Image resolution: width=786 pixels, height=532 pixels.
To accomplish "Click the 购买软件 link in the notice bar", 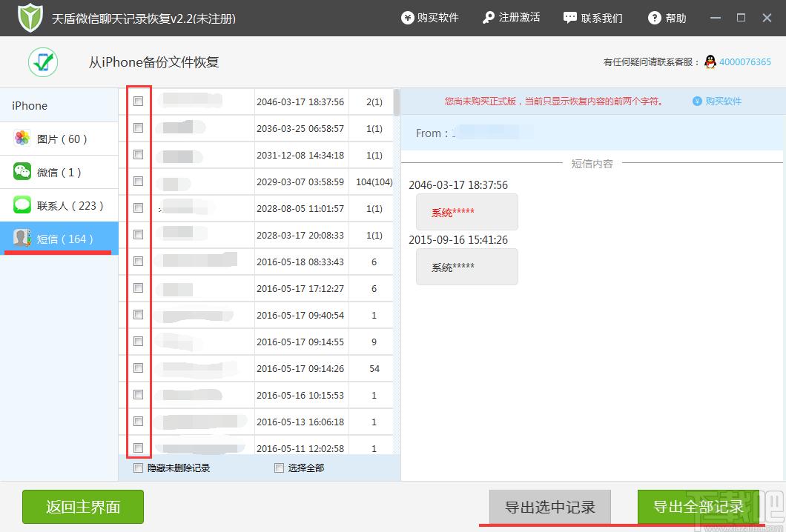I will pyautogui.click(x=723, y=102).
